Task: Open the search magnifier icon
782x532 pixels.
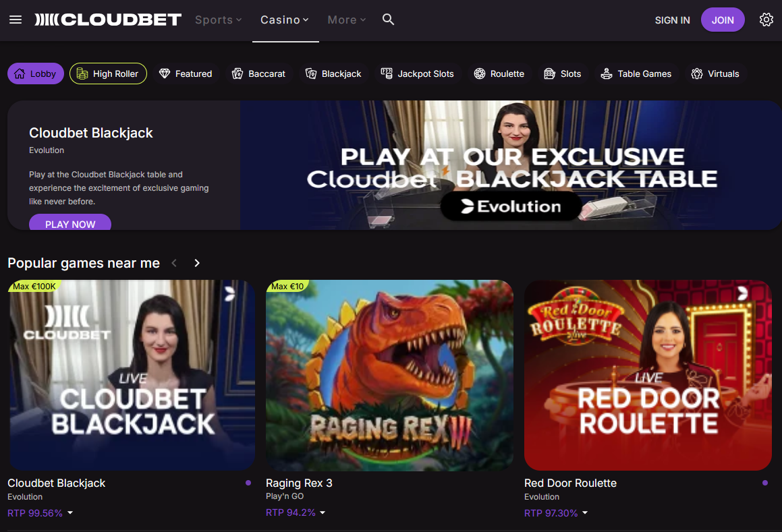Action: (x=388, y=20)
